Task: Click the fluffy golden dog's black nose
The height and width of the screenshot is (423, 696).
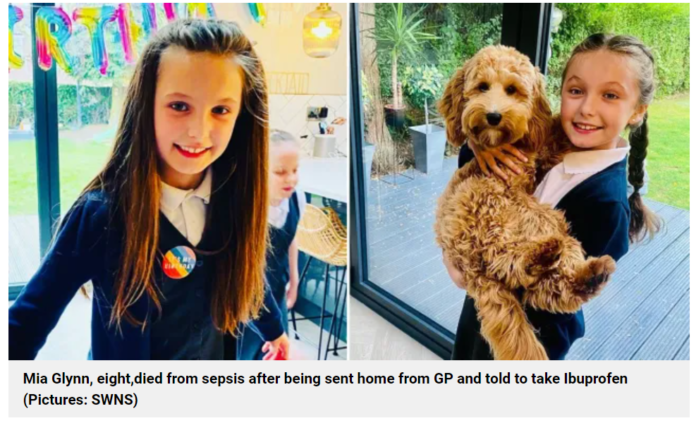Action: (x=493, y=119)
